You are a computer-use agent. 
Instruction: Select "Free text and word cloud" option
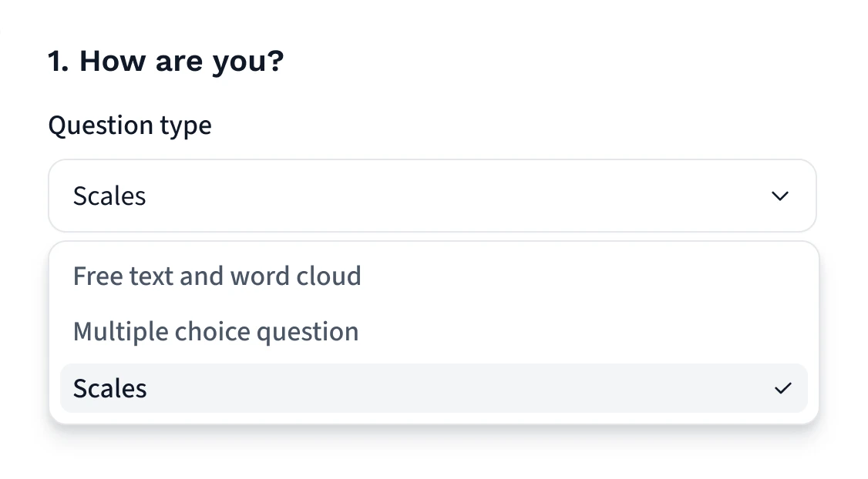(217, 276)
